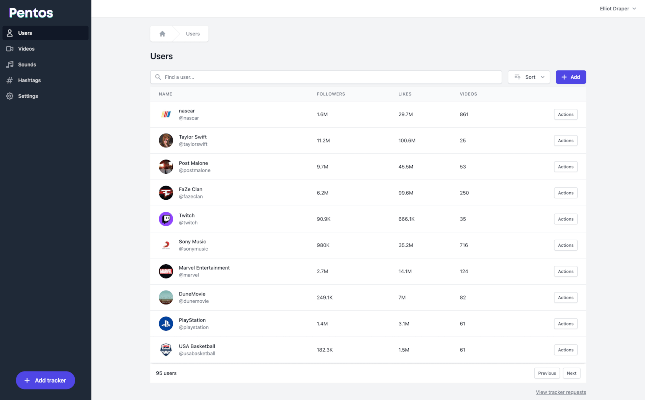Open Actions for Taylor Swift

click(566, 140)
